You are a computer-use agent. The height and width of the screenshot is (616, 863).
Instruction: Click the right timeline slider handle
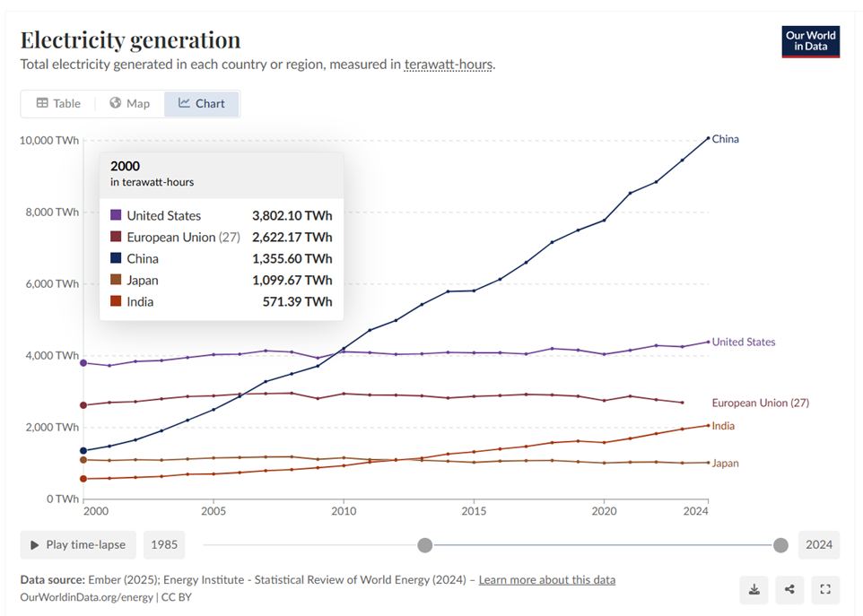tap(780, 545)
